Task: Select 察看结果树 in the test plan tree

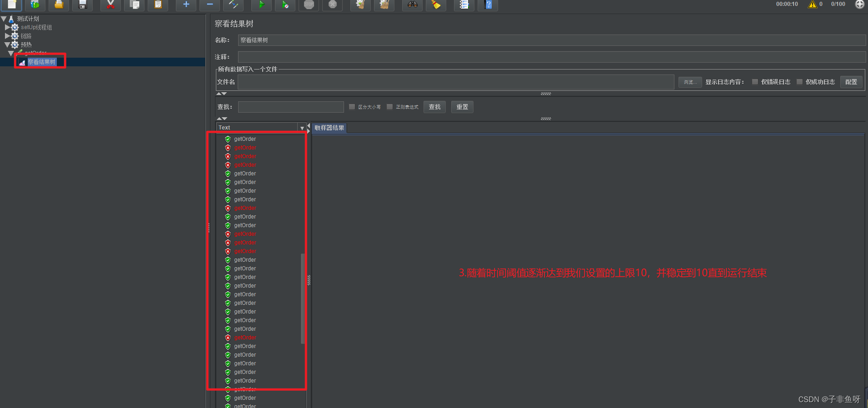Action: click(x=42, y=62)
